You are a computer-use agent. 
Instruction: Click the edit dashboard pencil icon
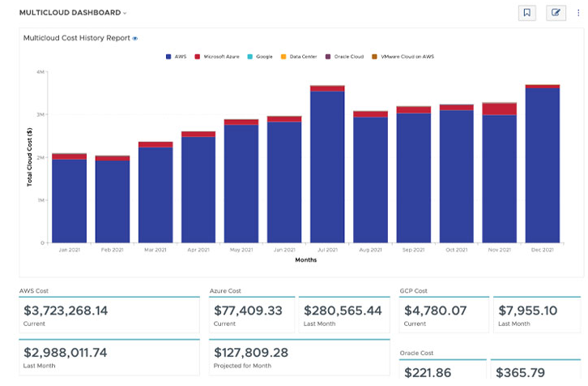point(556,13)
